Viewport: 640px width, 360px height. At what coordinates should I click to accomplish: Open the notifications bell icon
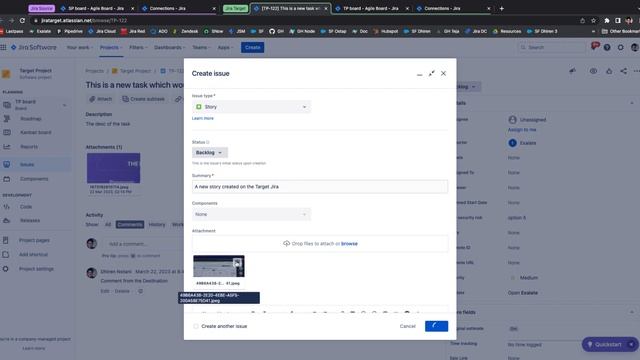point(595,46)
